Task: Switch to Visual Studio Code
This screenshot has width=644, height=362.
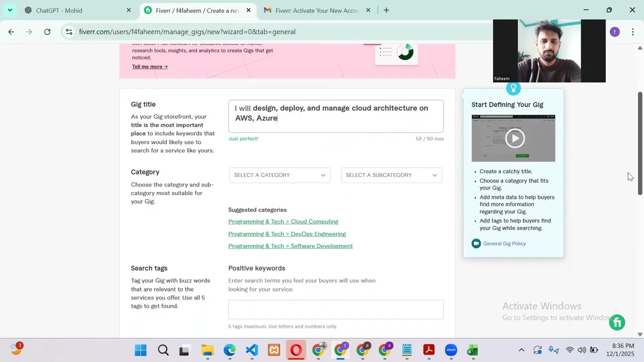Action: coord(252,350)
